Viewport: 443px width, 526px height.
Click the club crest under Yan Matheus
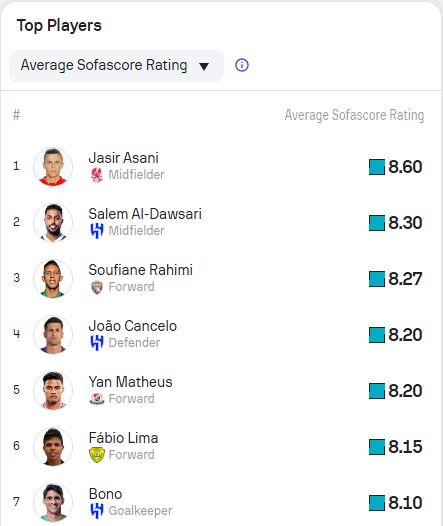pyautogui.click(x=97, y=399)
